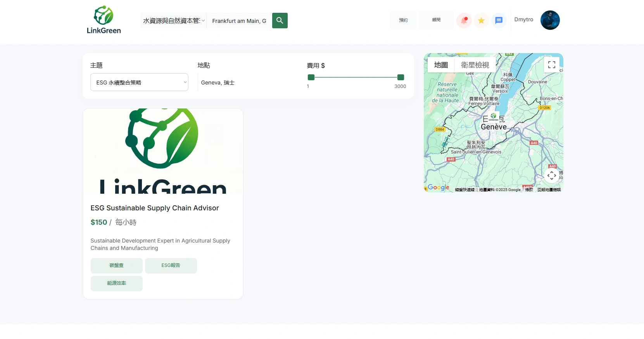
Task: Click the 預約 header button
Action: (404, 20)
